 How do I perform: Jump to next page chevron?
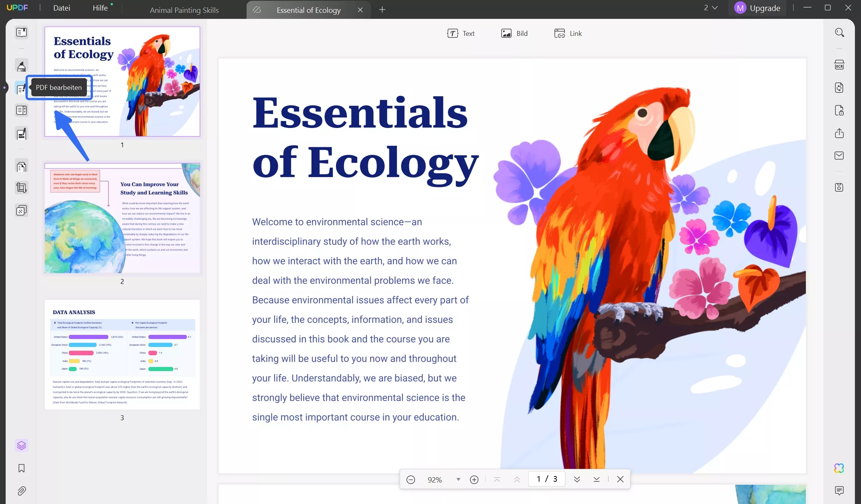pos(577,479)
